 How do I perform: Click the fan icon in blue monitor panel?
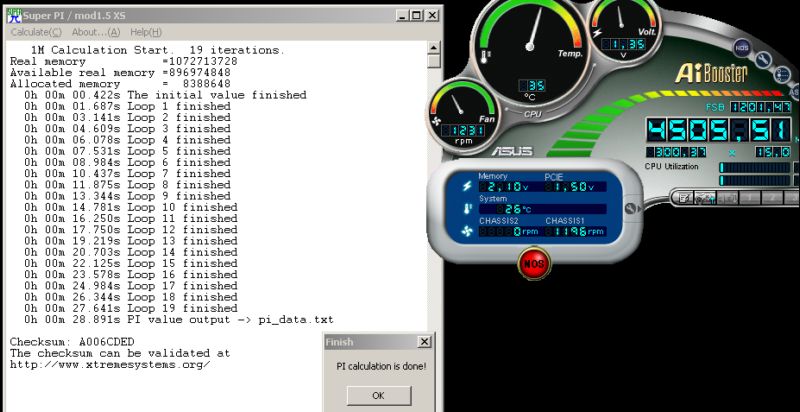click(x=467, y=231)
